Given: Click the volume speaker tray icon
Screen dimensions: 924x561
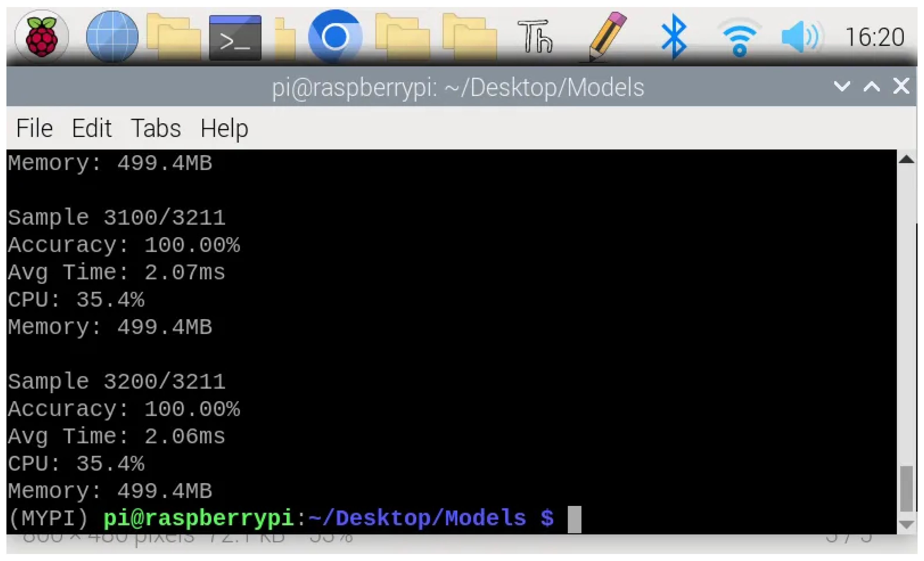Looking at the screenshot, I should pyautogui.click(x=800, y=37).
